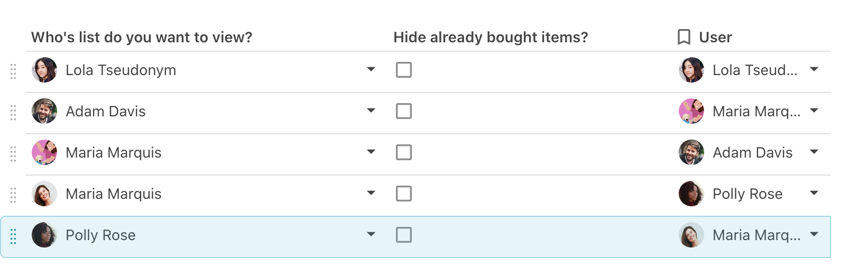Open User dropdown showing Polly Rose
868x275 pixels.
[x=814, y=193]
